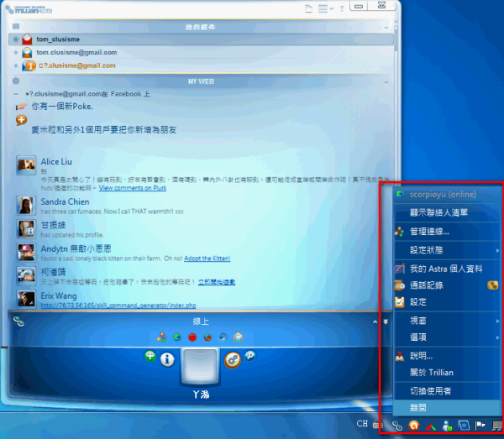Click the mail icon beside tom.clusisme@gmail.com
The image size is (504, 439).
coord(28,52)
